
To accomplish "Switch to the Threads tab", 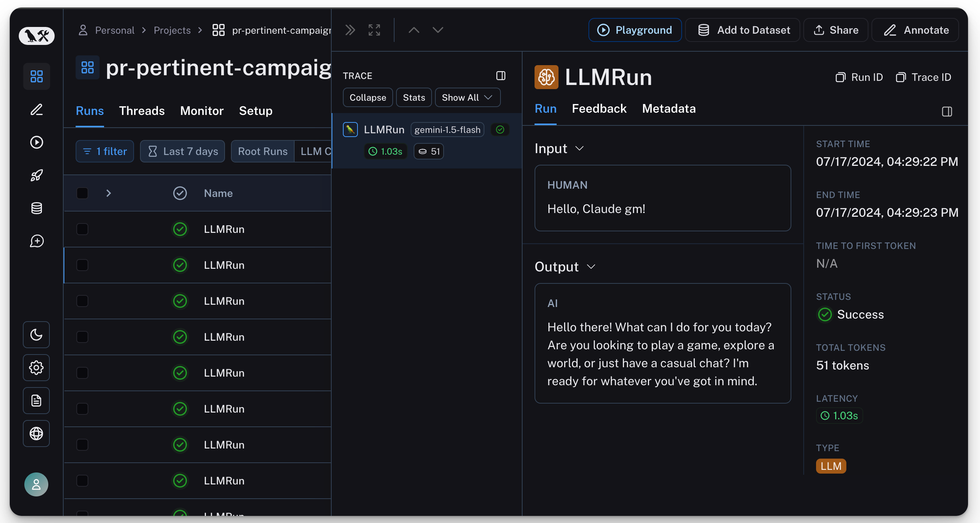I will tap(141, 111).
